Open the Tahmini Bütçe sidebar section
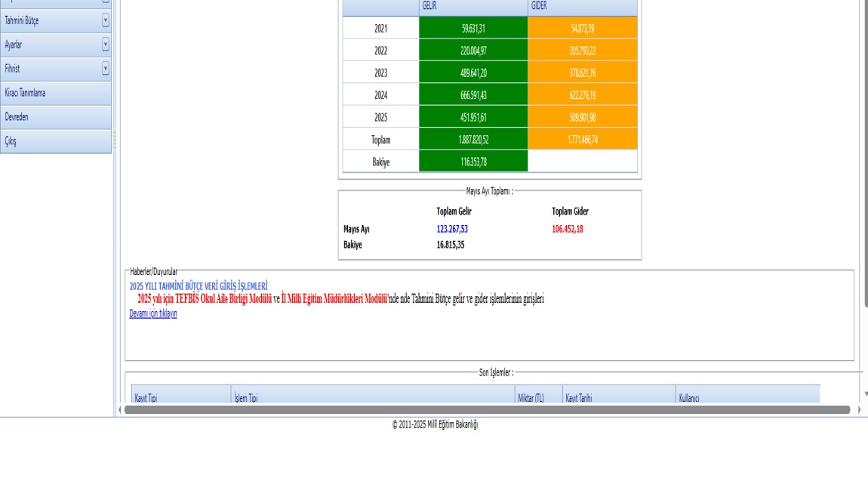The height and width of the screenshot is (488, 868). click(x=23, y=21)
